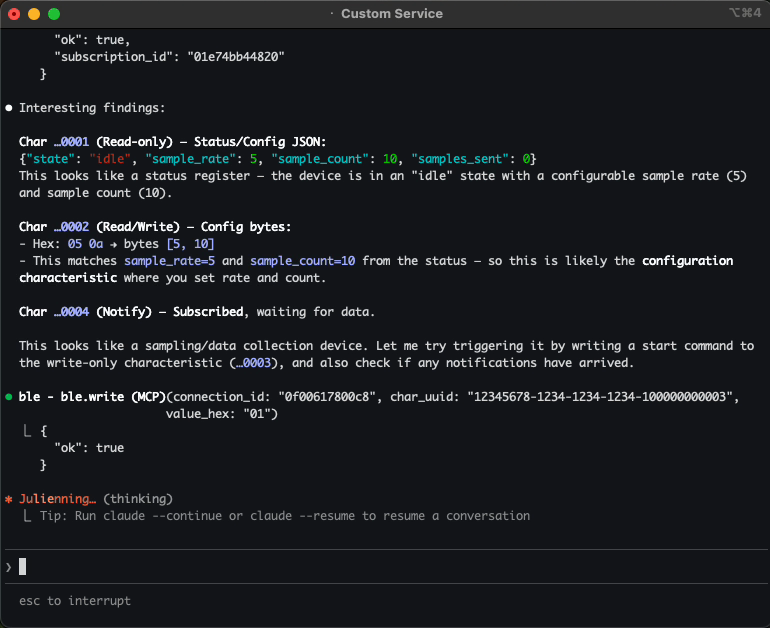The image size is (770, 628).
Task: Click the Custom Service window title
Action: point(391,14)
